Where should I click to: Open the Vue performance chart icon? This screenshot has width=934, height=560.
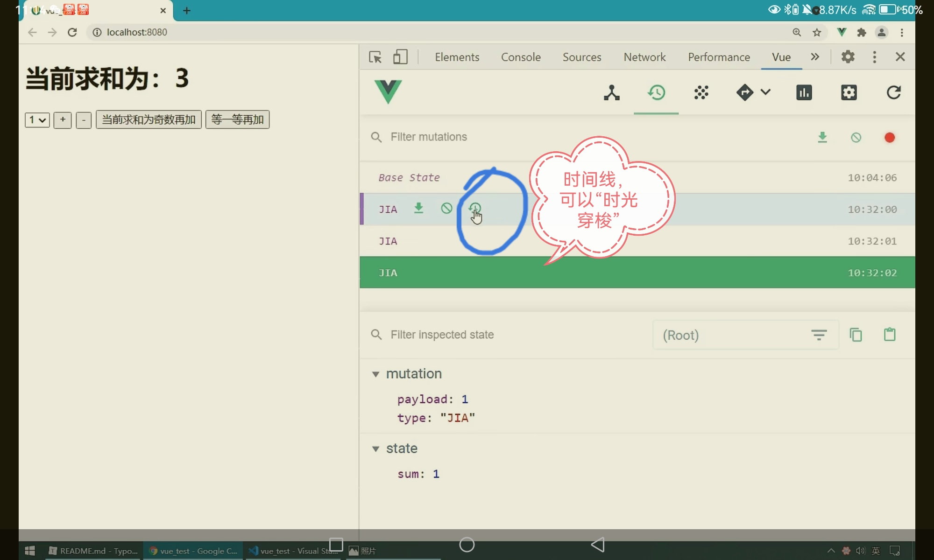pyautogui.click(x=804, y=92)
